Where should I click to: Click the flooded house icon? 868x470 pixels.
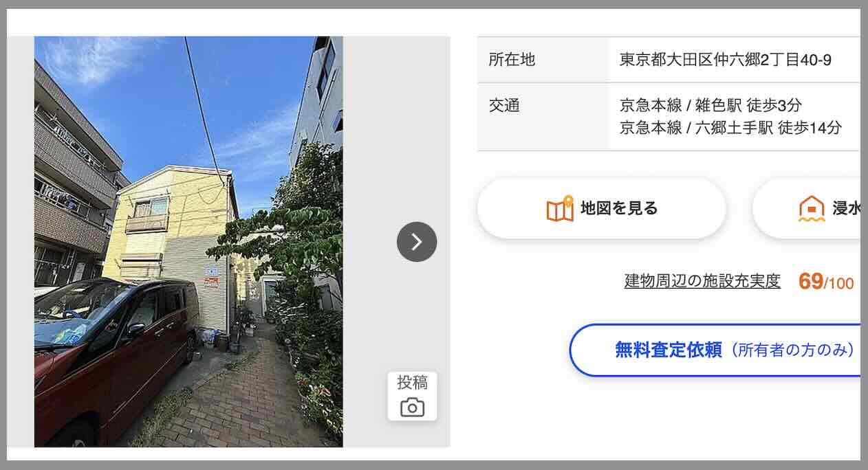point(812,209)
